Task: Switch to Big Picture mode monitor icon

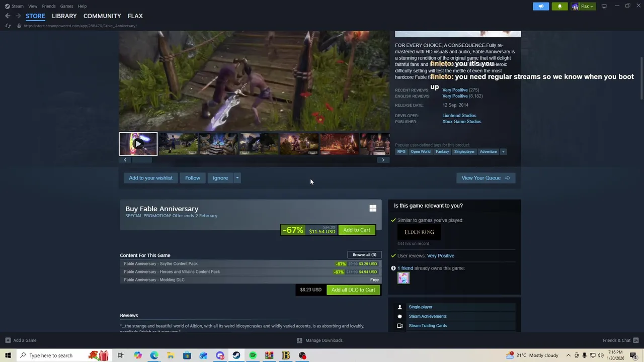Action: [x=604, y=6]
